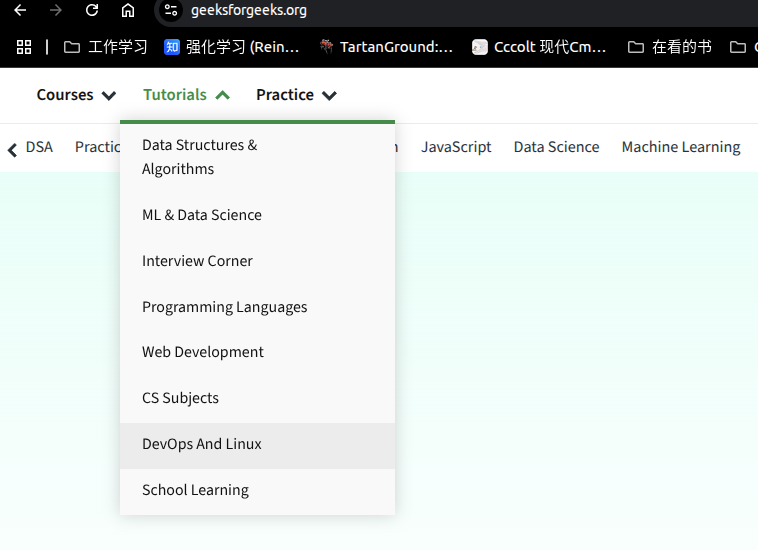Screen dimensions: 758x550
Task: Open the TartanGround bookmark
Action: pyautogui.click(x=386, y=47)
